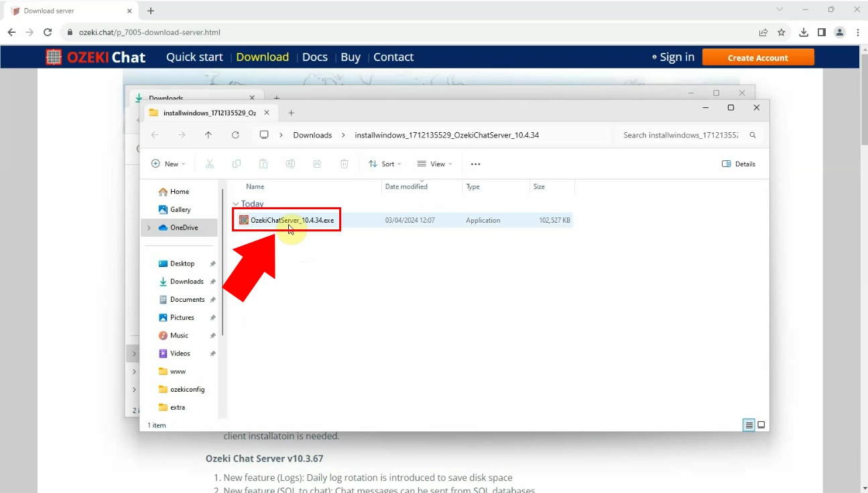Screen dimensions: 868x493
Task: Switch to details view layout icon
Action: pyautogui.click(x=749, y=425)
